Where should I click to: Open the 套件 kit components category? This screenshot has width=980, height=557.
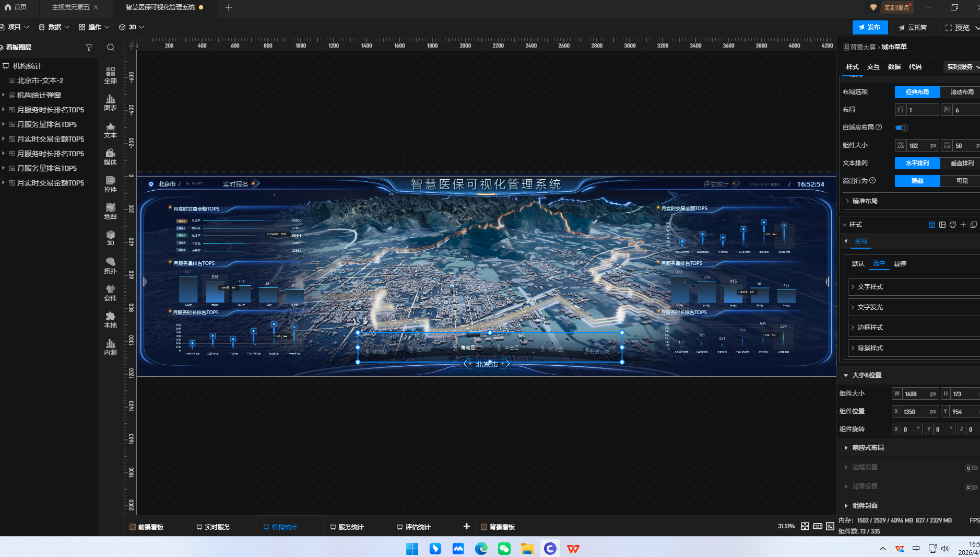tap(110, 293)
